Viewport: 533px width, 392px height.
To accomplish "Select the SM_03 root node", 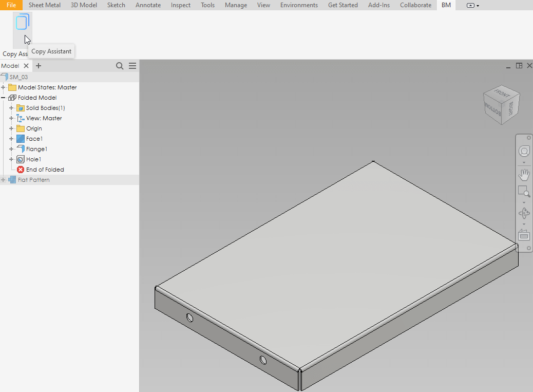I will (x=18, y=77).
